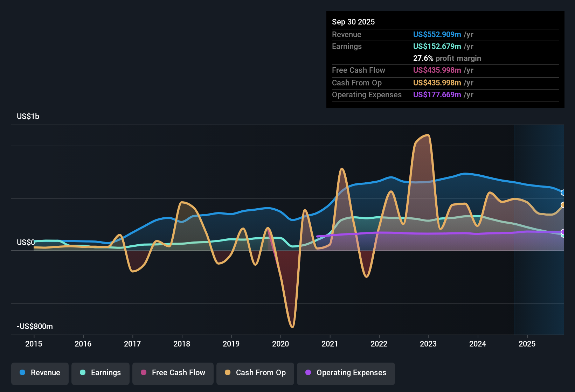Click the 2020 label on the x-axis
This screenshot has height=392, width=575.
[x=280, y=344]
